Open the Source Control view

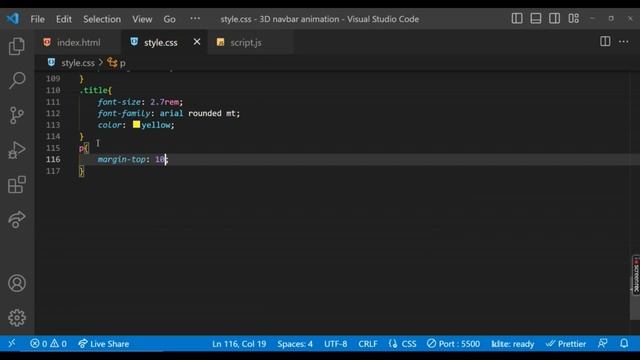coord(17,116)
